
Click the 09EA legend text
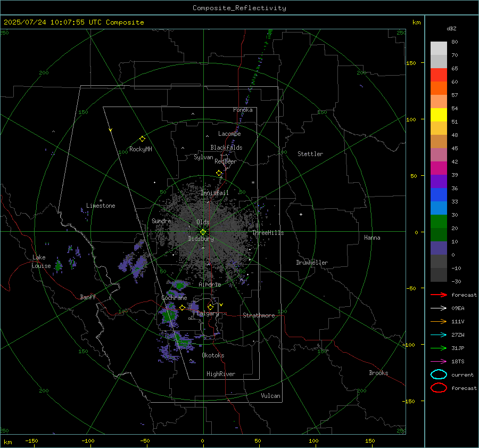coord(458,308)
